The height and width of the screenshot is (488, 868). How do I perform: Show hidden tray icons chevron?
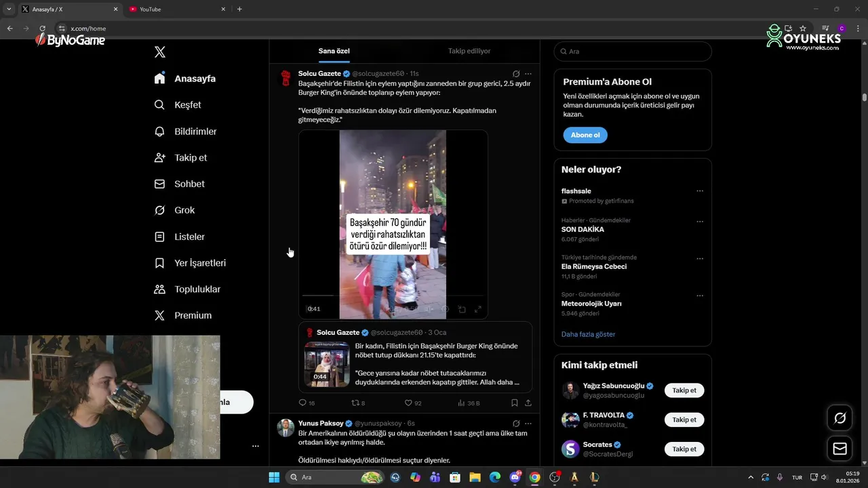coord(751,477)
